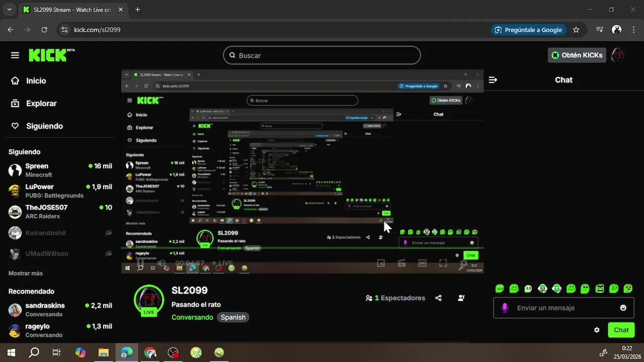Focus the Enviar un mensaje field

click(563, 308)
